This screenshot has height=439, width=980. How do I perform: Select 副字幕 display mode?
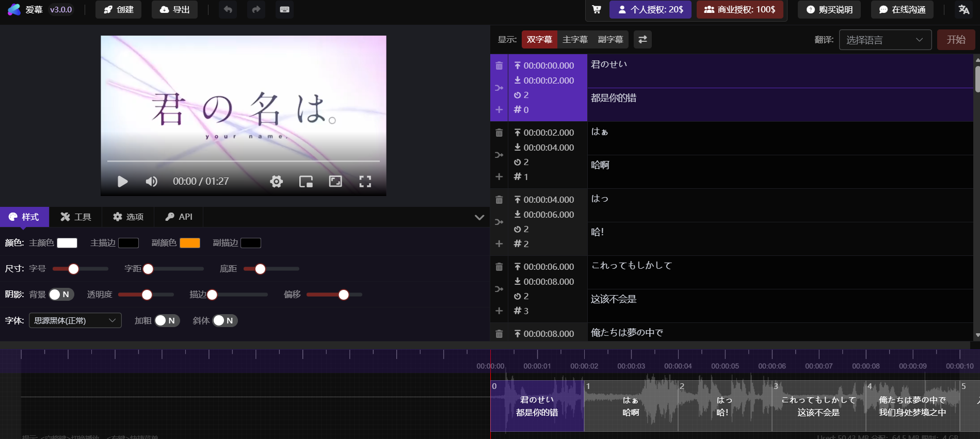(611, 39)
